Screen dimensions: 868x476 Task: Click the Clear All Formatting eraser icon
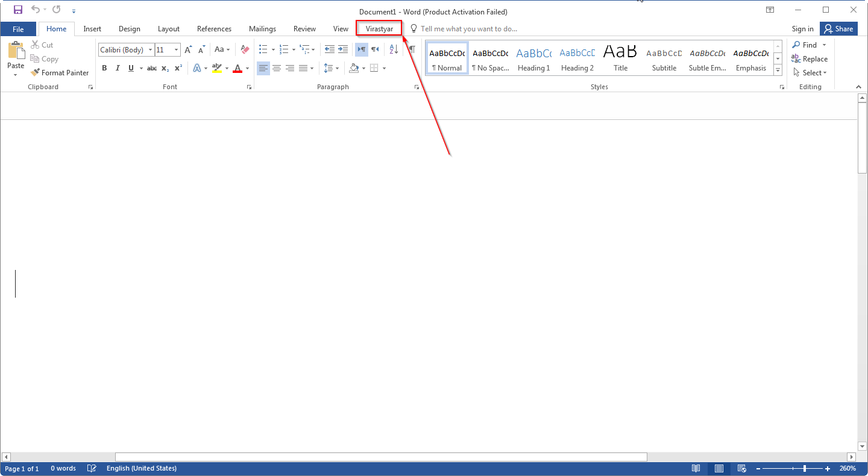(245, 49)
